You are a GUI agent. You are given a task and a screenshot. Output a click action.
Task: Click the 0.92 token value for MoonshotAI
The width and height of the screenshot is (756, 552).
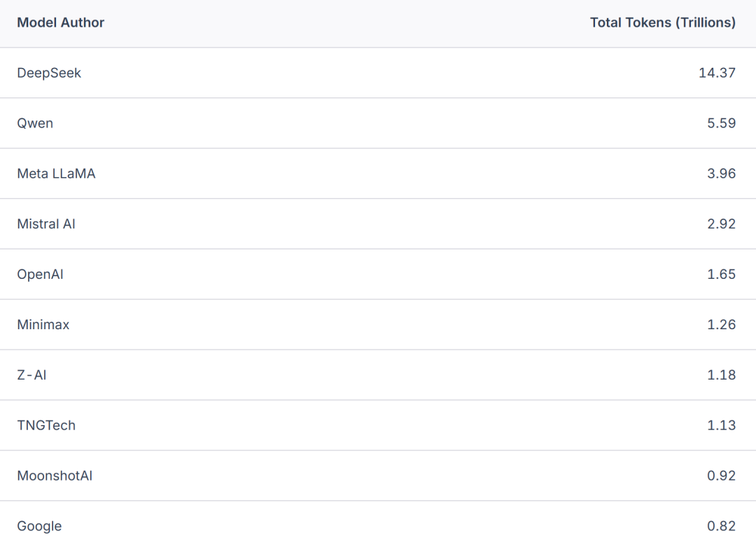click(721, 476)
